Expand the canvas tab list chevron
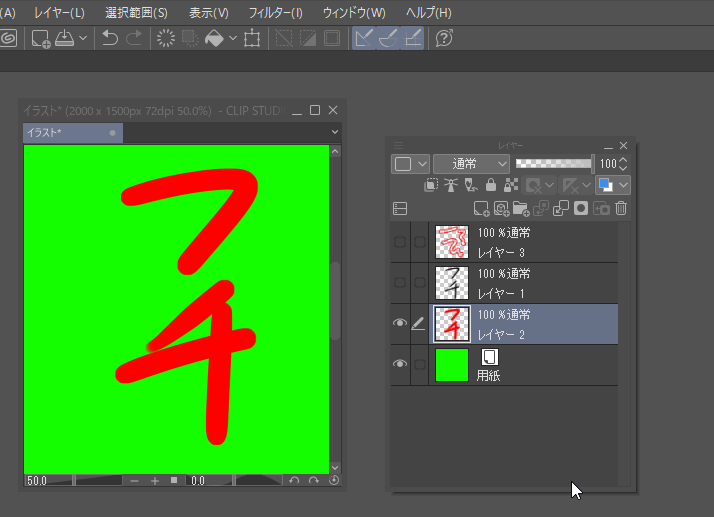This screenshot has width=714, height=517. point(335,132)
